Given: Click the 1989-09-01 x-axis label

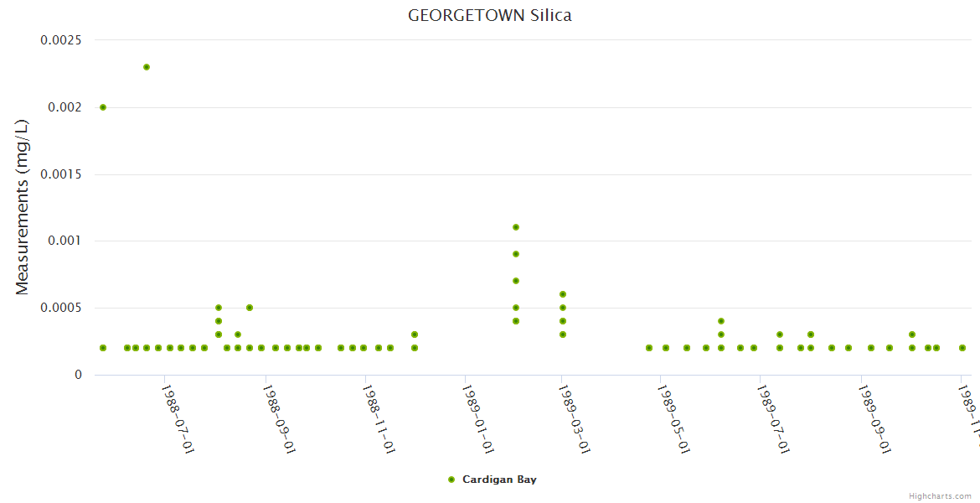Looking at the screenshot, I should [x=874, y=420].
